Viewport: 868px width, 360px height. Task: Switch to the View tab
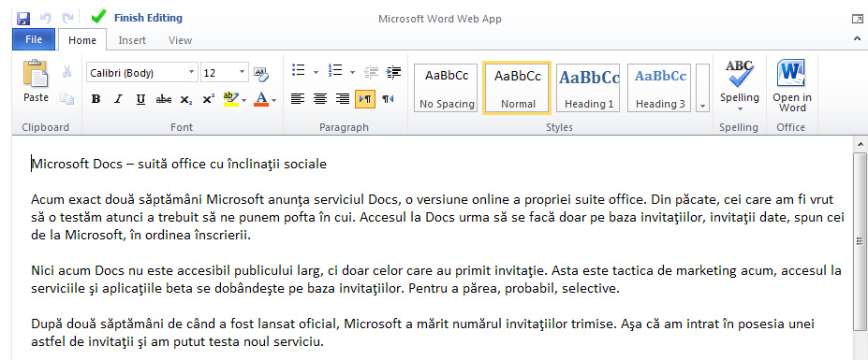(180, 40)
